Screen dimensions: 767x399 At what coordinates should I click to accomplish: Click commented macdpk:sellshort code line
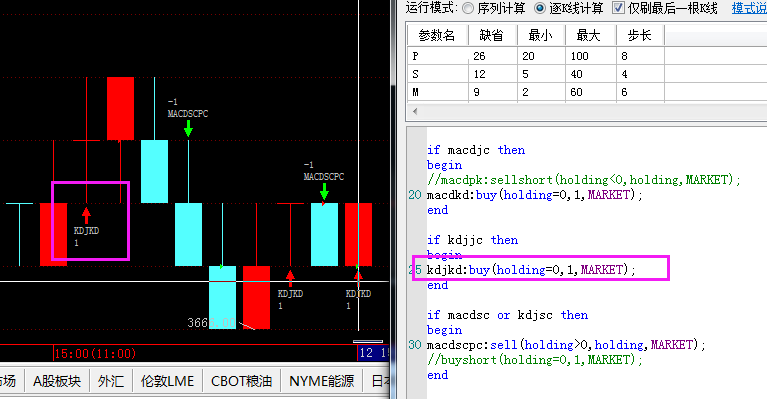584,180
